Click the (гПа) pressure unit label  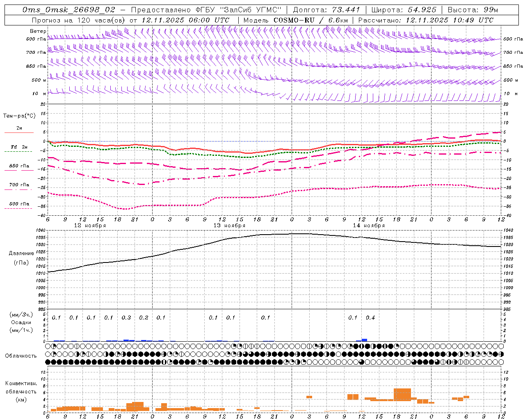point(21,263)
